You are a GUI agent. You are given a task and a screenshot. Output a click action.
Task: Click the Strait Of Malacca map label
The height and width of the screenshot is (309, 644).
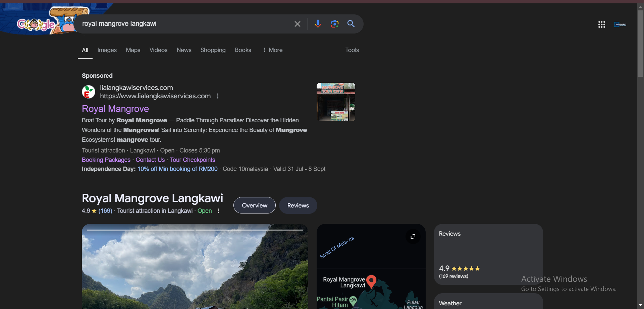[x=337, y=247]
